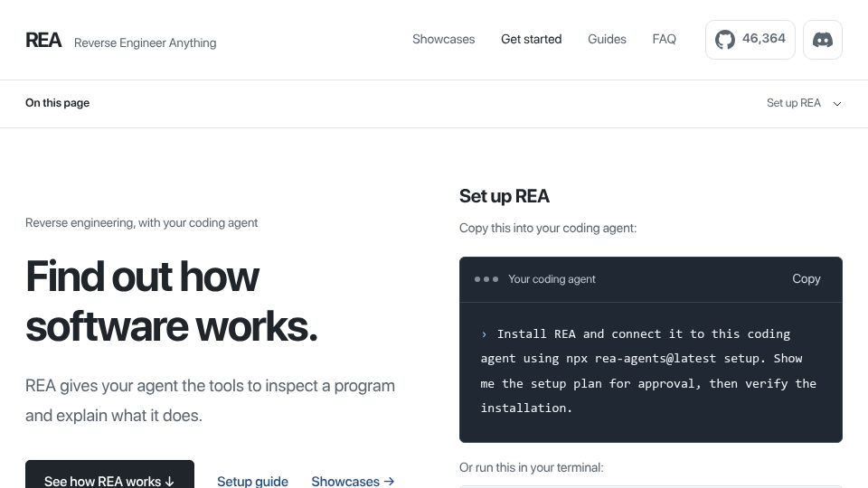The height and width of the screenshot is (488, 868).
Task: Click the REA gives your agent description
Action: (211, 400)
